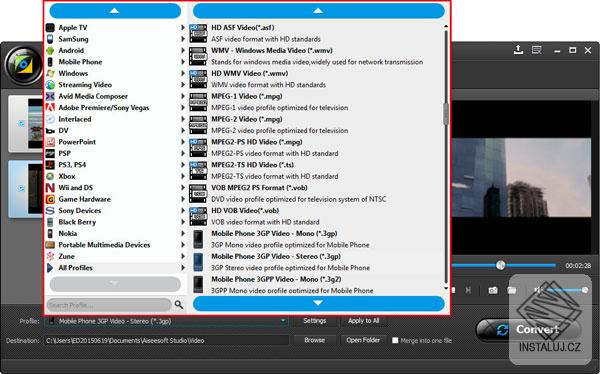
Task: Toggle the first video item checkbox
Action: 21,124
